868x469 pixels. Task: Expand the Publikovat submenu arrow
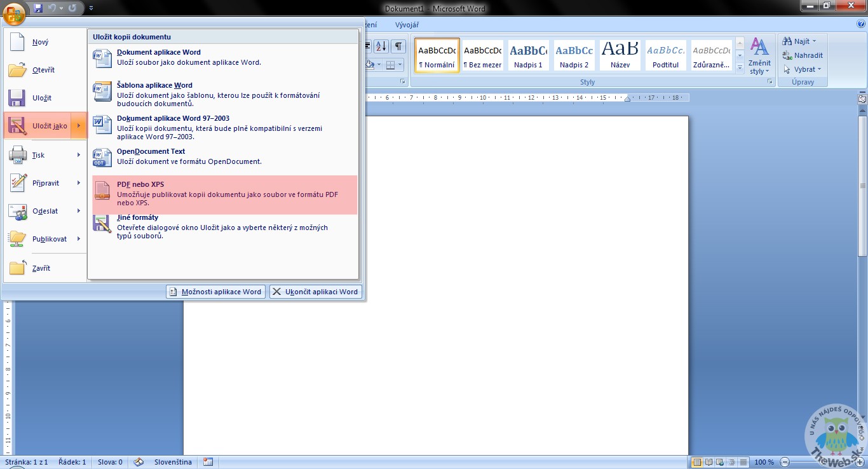[x=79, y=239]
